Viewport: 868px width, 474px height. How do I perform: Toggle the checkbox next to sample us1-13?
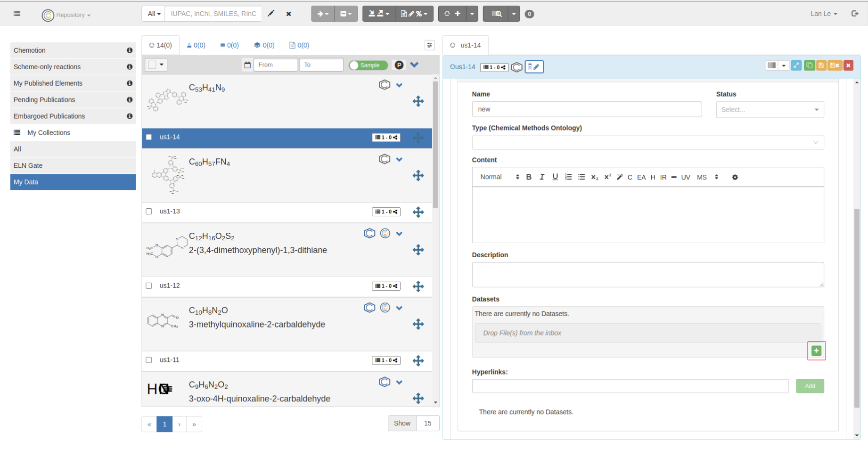149,211
